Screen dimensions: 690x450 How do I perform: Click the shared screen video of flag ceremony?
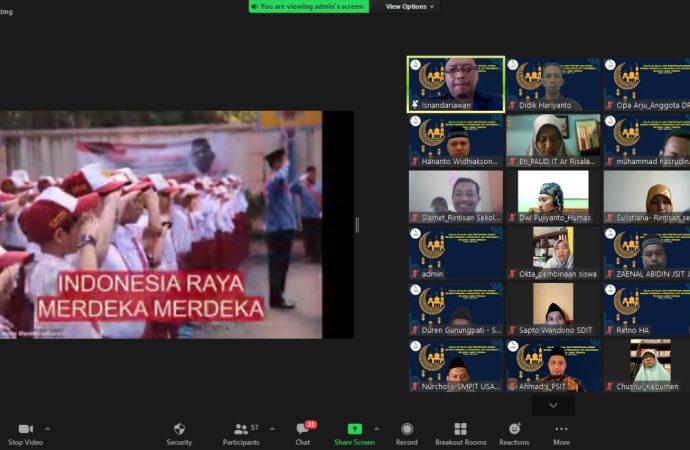[161, 225]
